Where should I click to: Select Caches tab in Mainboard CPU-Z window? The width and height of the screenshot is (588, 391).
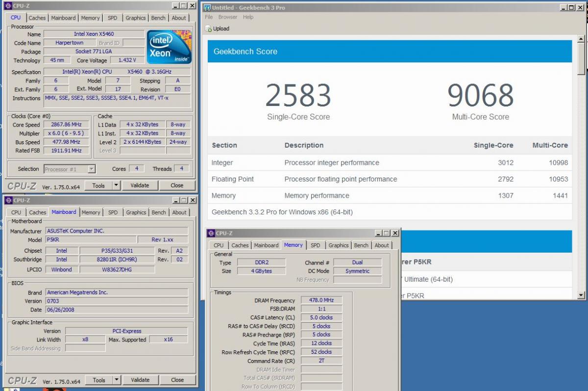coord(37,212)
